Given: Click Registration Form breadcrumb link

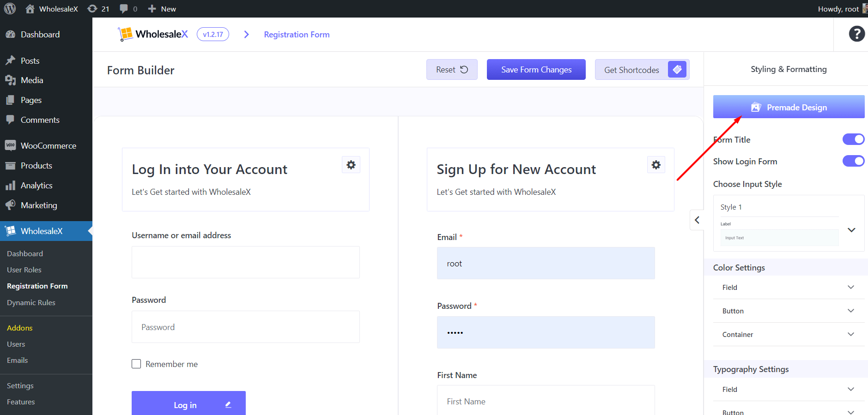Looking at the screenshot, I should (297, 34).
